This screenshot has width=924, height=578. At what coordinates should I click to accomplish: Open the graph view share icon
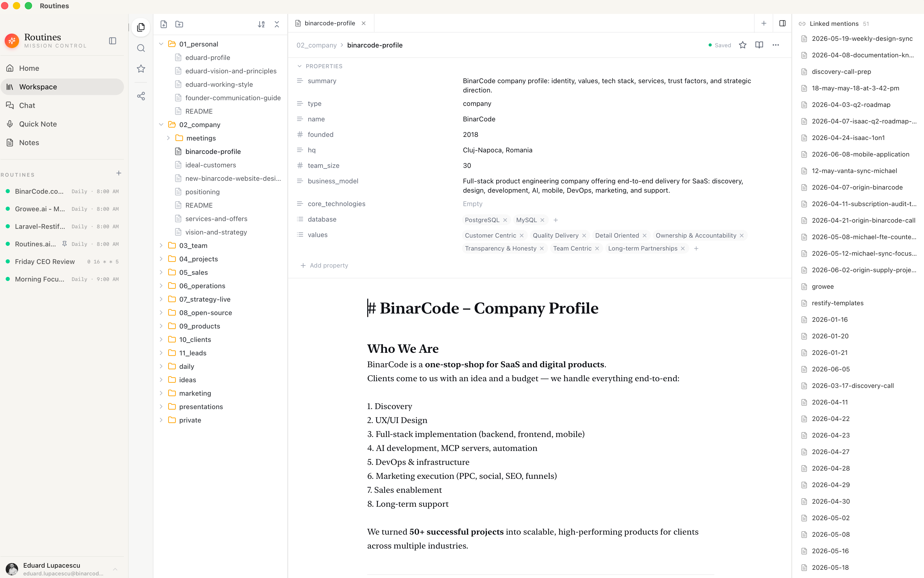[x=141, y=96]
